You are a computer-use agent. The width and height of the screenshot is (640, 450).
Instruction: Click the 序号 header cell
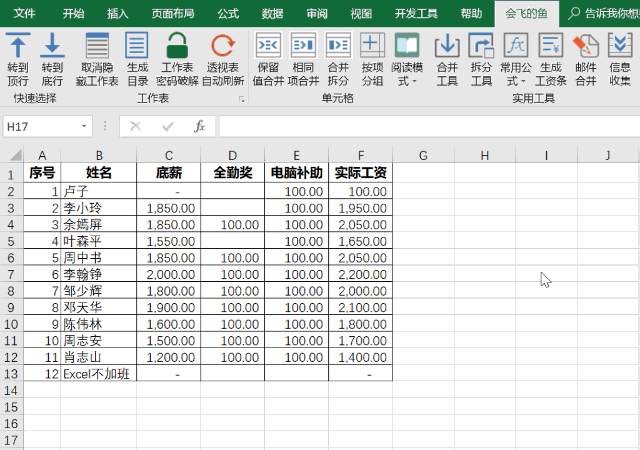(x=42, y=173)
